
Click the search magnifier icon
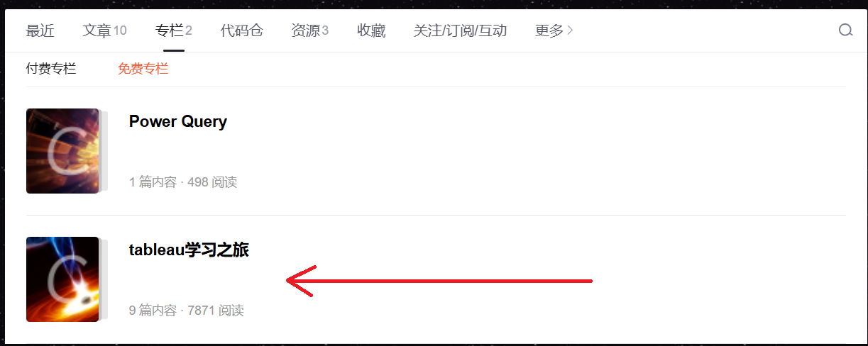coord(845,30)
